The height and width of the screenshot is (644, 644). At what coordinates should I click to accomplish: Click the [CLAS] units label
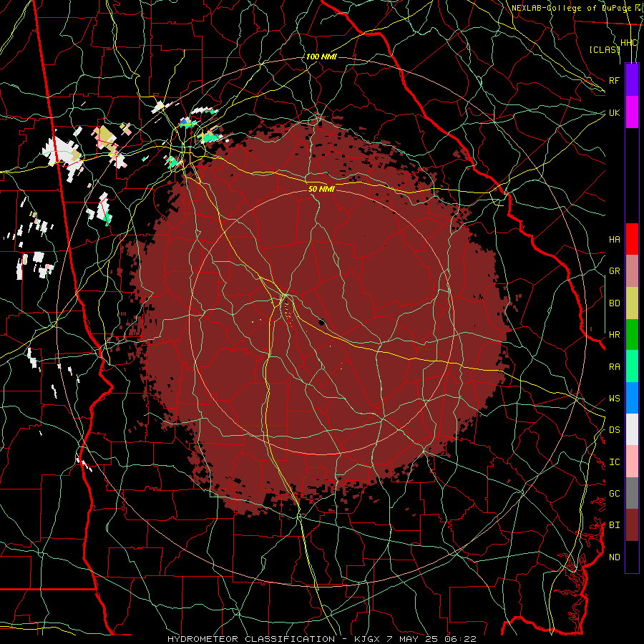pos(605,49)
